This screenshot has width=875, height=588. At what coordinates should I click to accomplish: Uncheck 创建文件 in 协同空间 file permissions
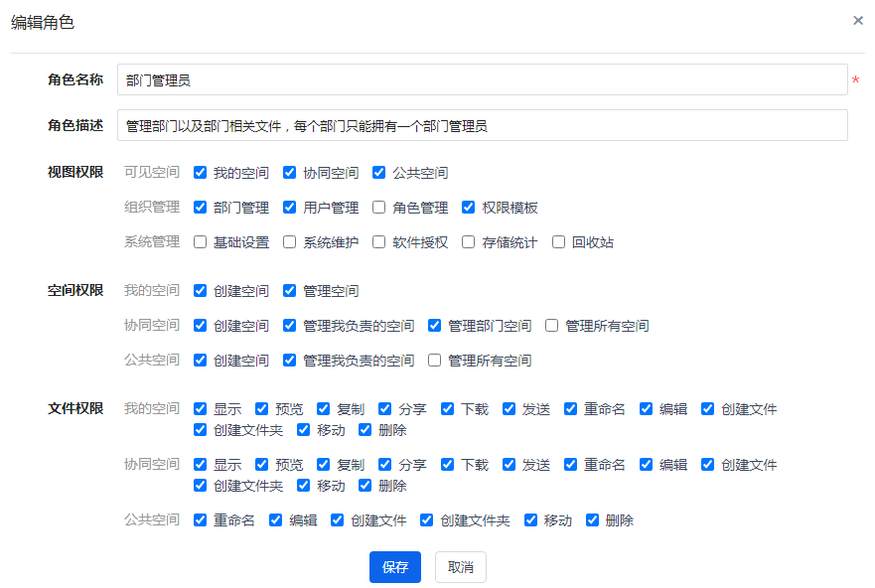(x=707, y=464)
